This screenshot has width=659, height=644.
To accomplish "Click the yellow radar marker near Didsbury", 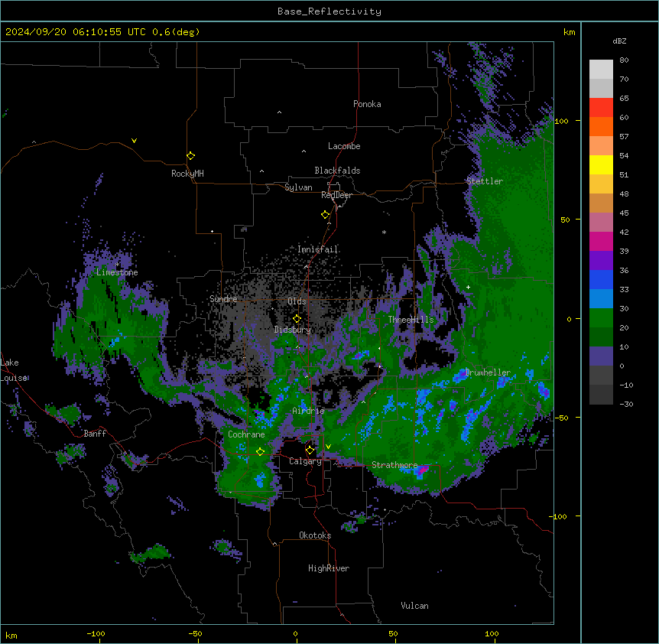I will [297, 319].
